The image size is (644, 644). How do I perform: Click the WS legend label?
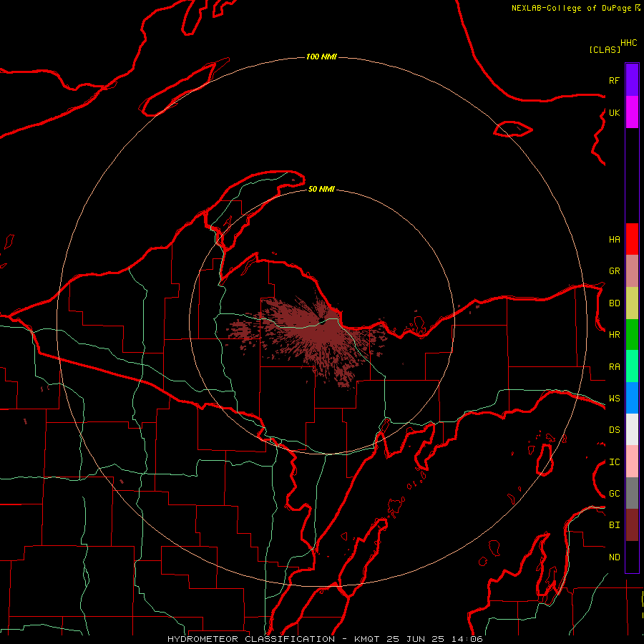[614, 398]
